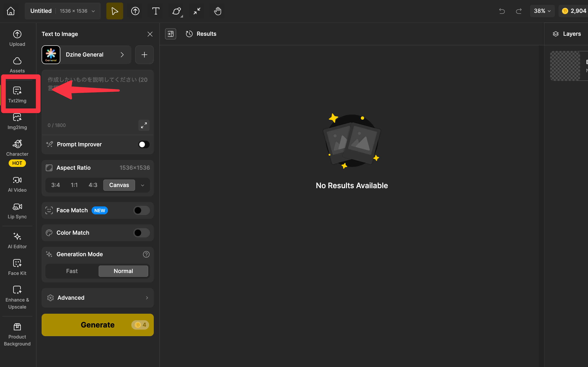The height and width of the screenshot is (367, 588).
Task: Switch generation mode to Fast
Action: (72, 271)
